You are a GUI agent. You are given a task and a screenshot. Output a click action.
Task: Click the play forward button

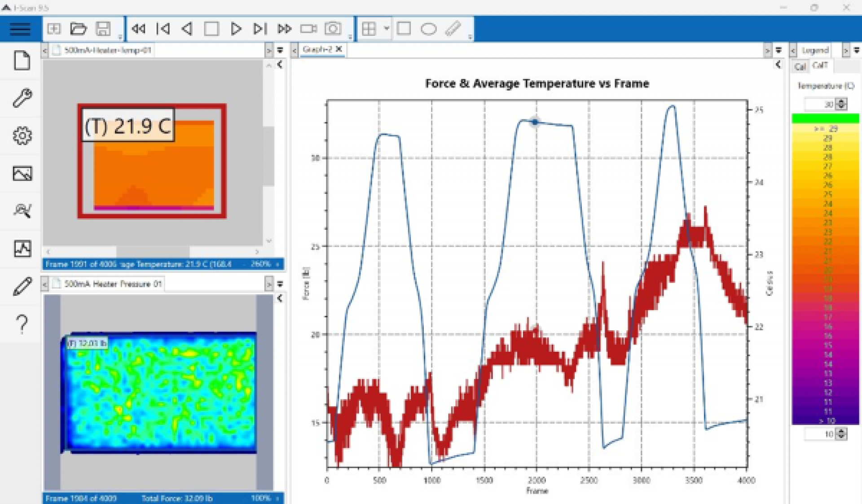[x=236, y=29]
